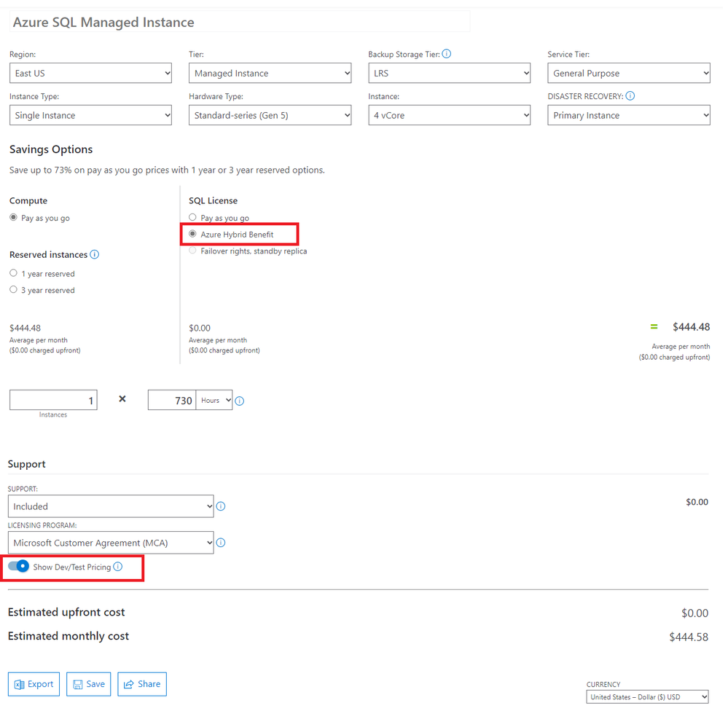Click the $444.48 total after equals sign
728x719 pixels.
pos(692,327)
